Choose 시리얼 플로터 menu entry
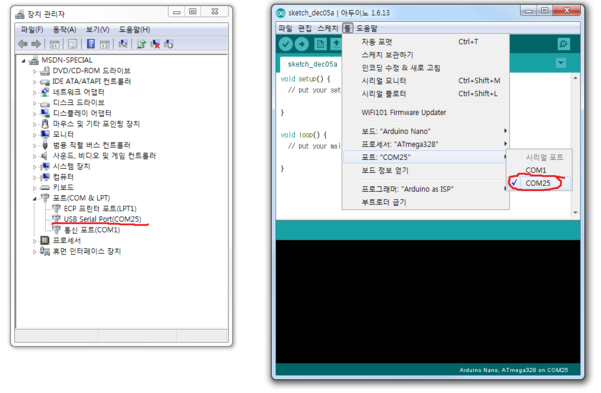This screenshot has width=601, height=393. 425,94
